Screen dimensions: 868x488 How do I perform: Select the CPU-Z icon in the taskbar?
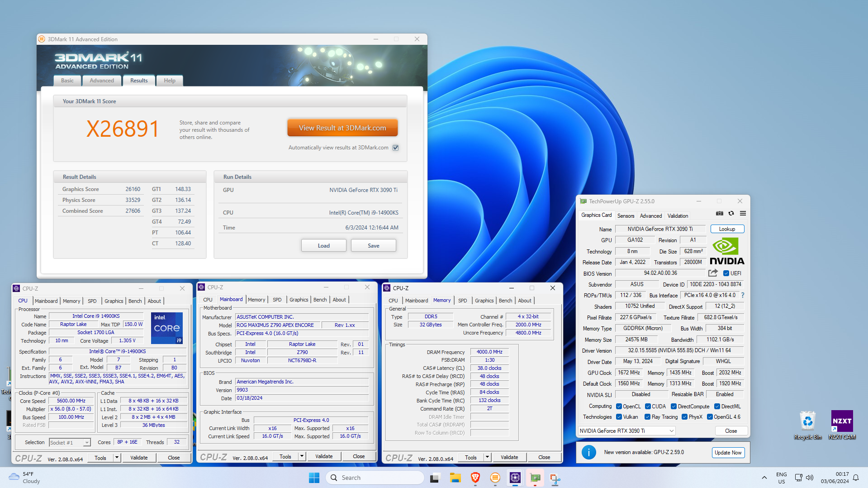(515, 478)
